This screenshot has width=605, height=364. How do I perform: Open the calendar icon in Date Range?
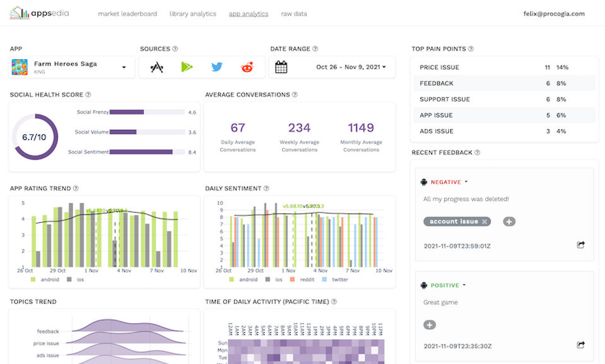tap(281, 67)
